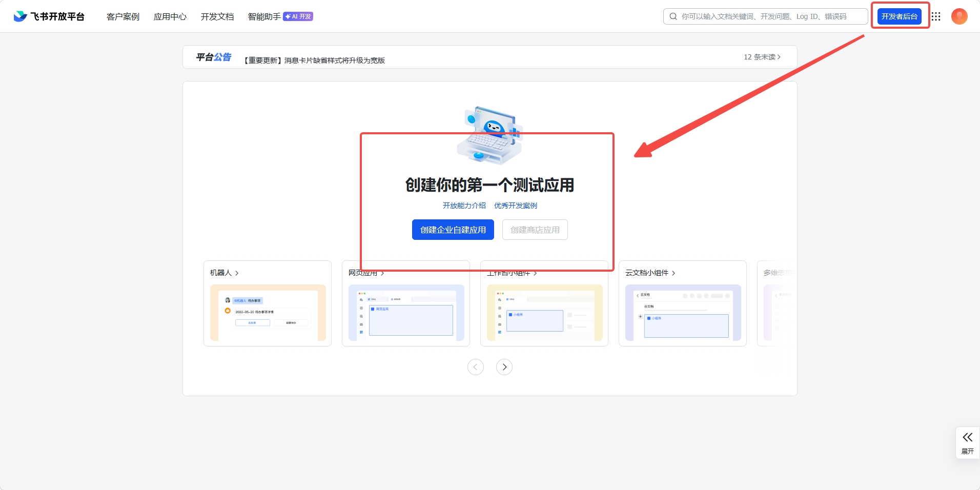Click the right carousel arrow
The height and width of the screenshot is (490, 980).
tap(504, 366)
